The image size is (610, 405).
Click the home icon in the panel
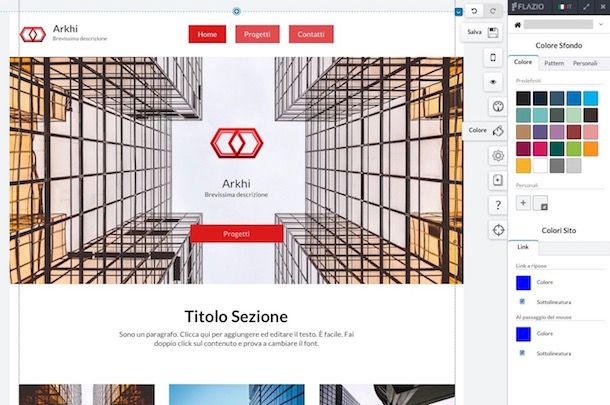(x=517, y=25)
